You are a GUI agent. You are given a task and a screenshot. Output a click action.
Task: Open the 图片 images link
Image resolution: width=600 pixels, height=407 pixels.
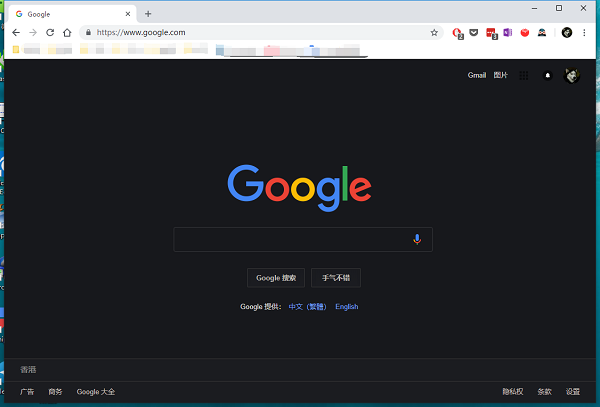point(501,75)
